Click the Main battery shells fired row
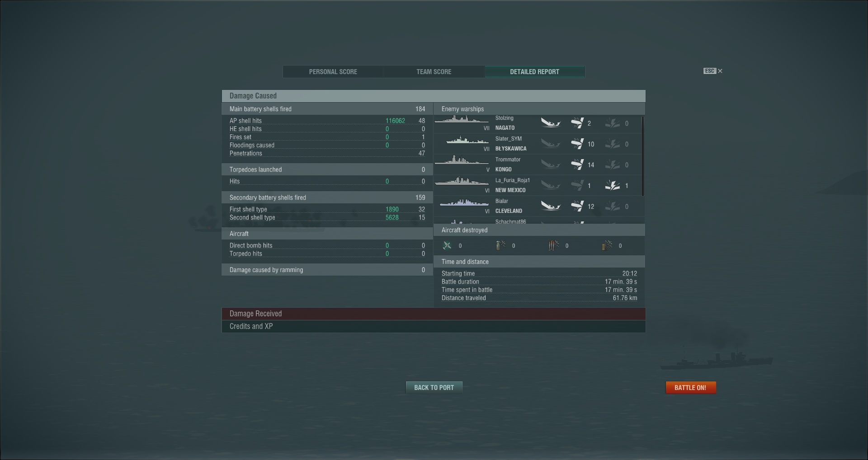 (x=327, y=109)
